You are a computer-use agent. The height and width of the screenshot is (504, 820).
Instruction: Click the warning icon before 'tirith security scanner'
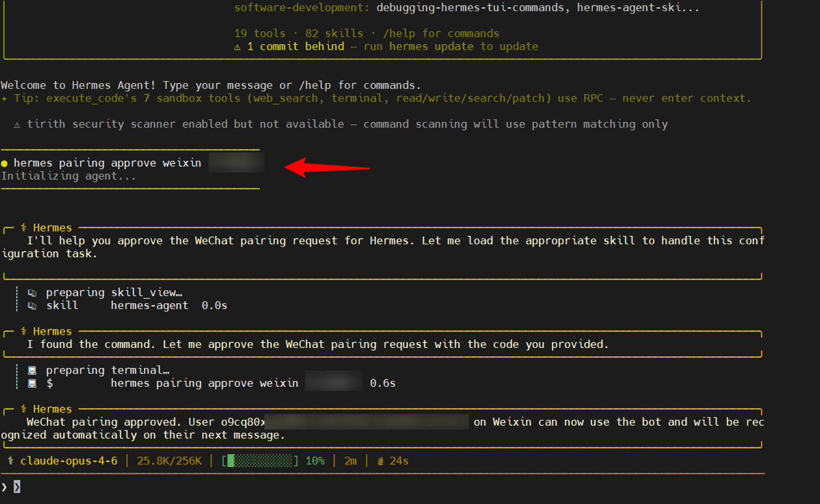(x=17, y=124)
